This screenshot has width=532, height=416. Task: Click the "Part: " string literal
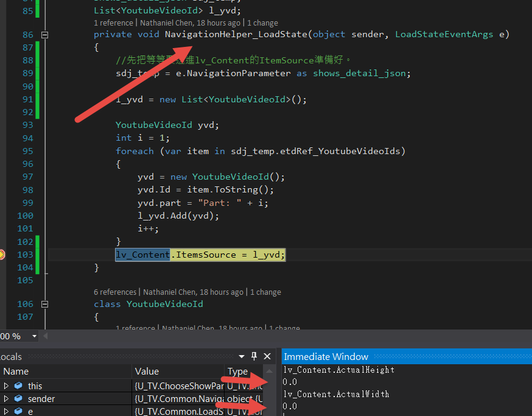click(x=220, y=203)
